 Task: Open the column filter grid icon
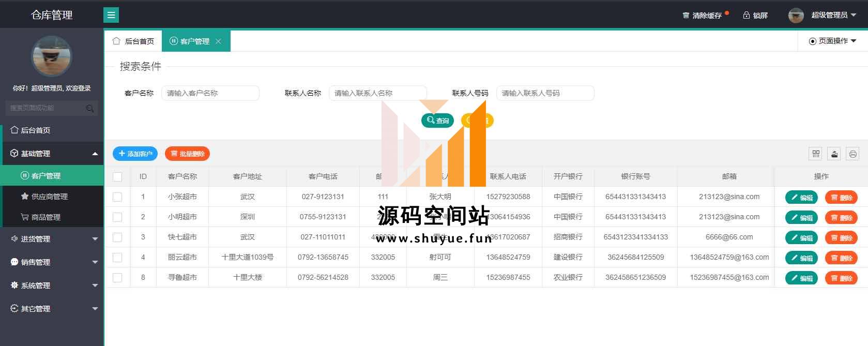click(x=816, y=154)
